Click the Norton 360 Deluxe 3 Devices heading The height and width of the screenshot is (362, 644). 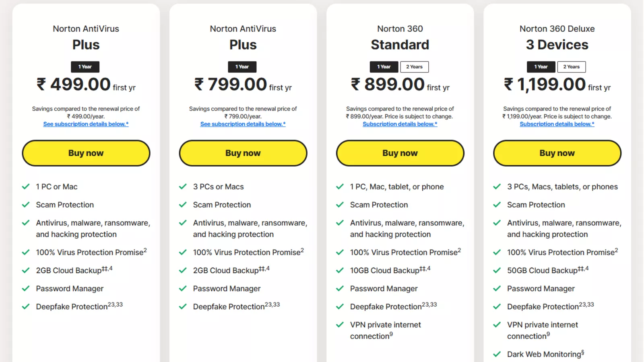coord(557,37)
